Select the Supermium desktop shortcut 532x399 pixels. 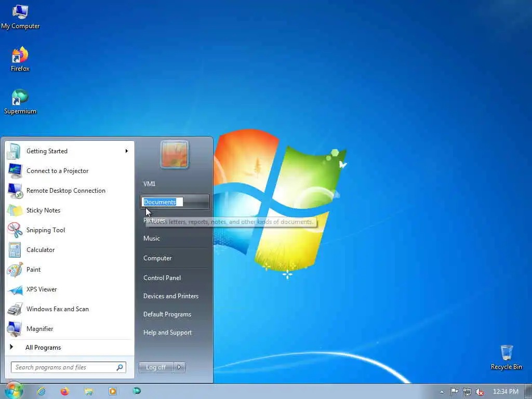point(20,102)
